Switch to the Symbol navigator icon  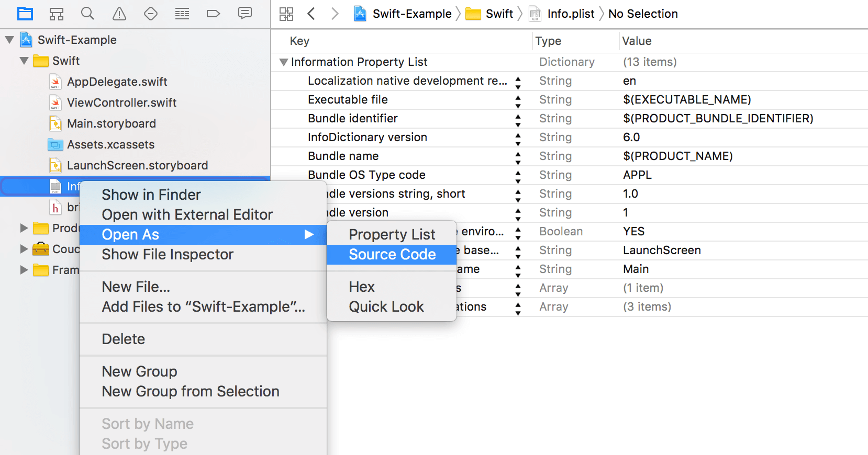(x=56, y=14)
